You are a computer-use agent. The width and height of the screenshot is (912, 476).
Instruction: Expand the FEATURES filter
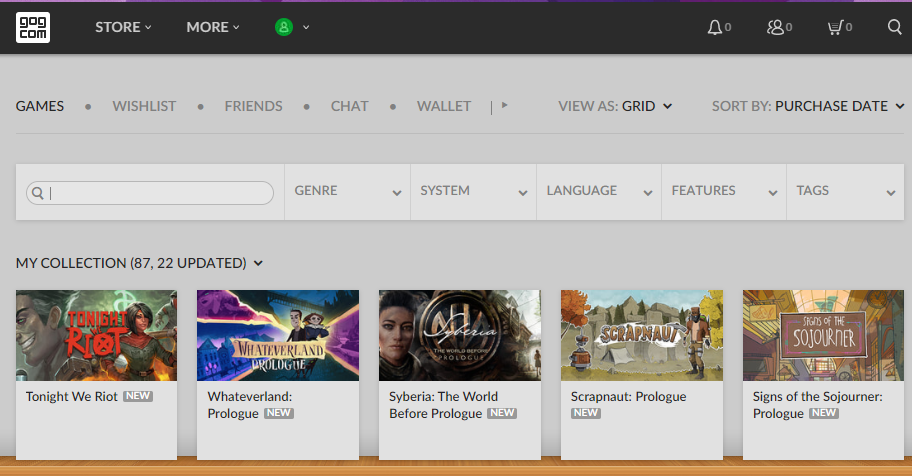tap(724, 191)
